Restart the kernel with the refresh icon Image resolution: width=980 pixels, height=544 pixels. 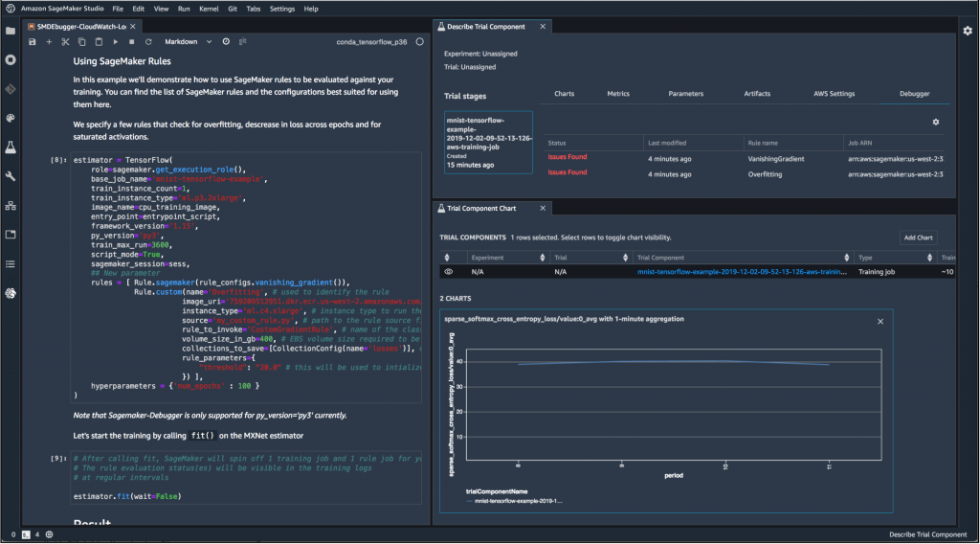[148, 42]
